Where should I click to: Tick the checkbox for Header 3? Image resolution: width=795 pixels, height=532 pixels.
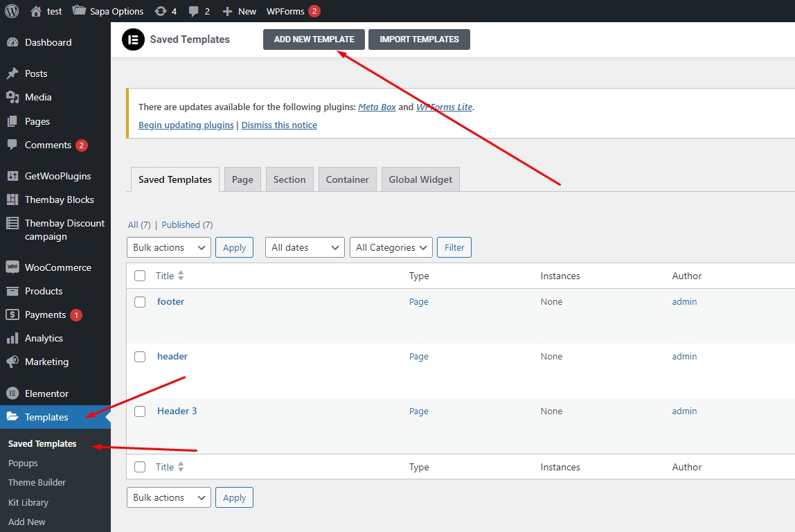tap(140, 411)
